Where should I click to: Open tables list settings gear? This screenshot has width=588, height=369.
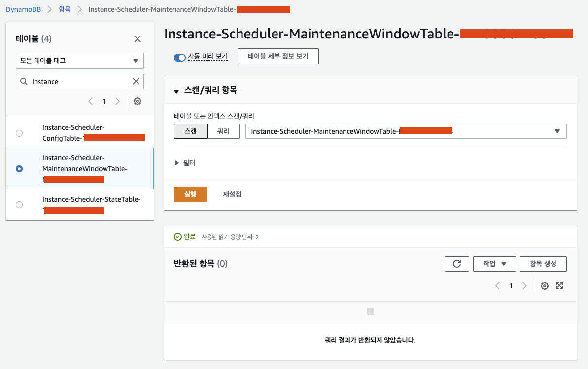click(x=137, y=101)
